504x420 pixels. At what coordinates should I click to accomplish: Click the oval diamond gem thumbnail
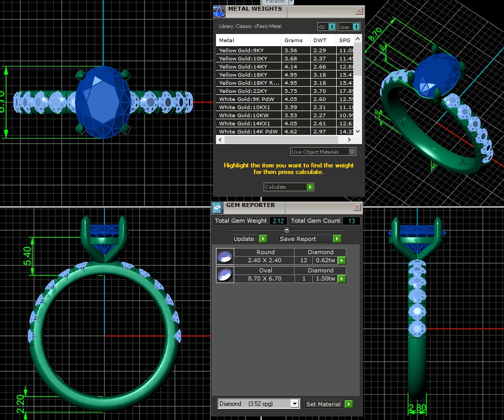pos(225,274)
